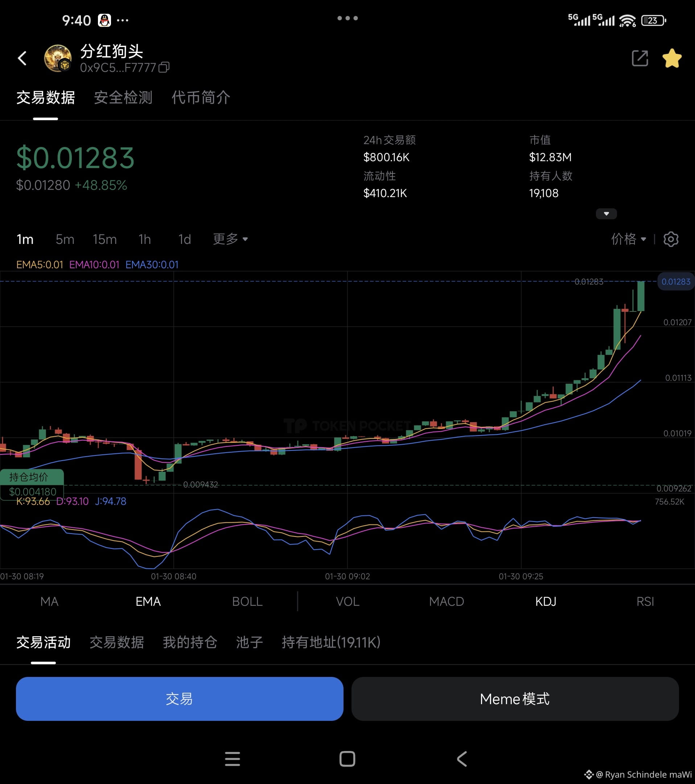Tap the first 5G signal indicator
695x784 pixels.
pos(579,20)
